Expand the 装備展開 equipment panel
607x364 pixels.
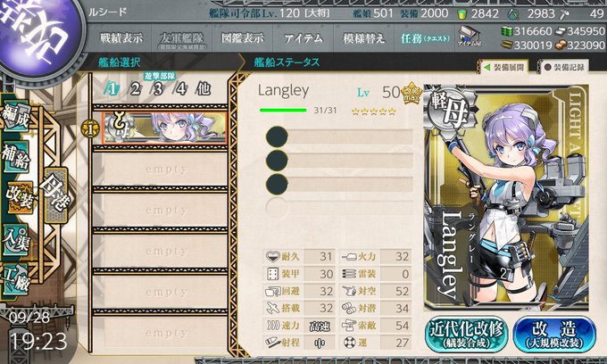[504, 67]
